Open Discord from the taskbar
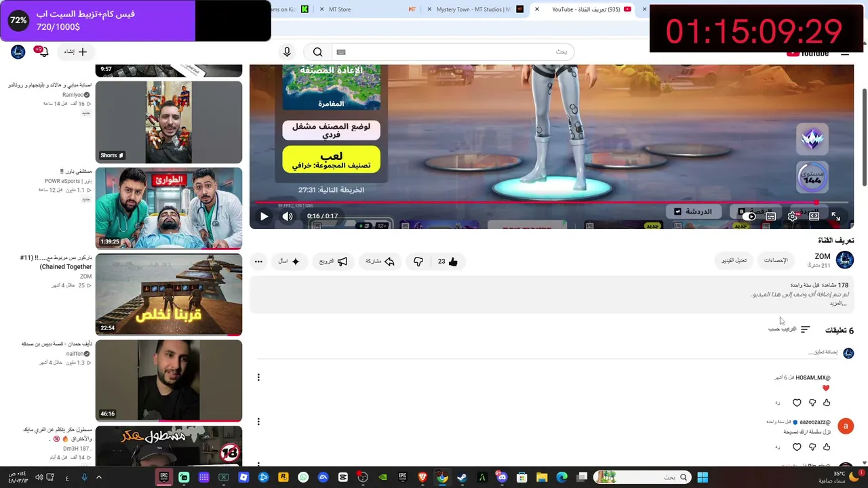868x488 pixels. (x=502, y=477)
